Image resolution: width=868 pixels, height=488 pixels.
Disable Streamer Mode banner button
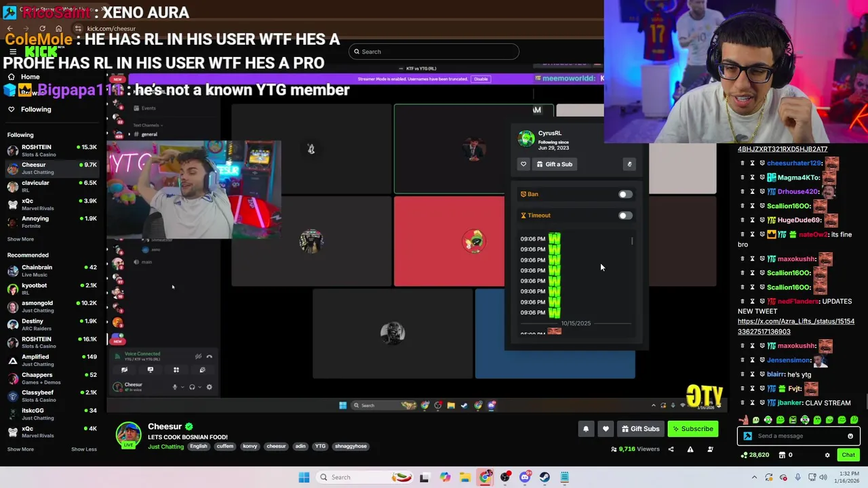click(x=481, y=79)
